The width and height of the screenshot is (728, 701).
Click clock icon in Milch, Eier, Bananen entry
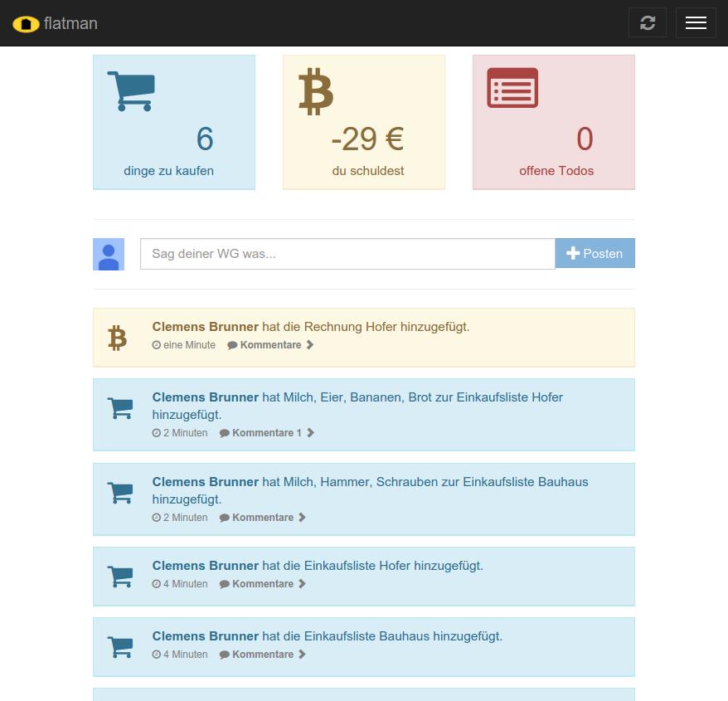coord(157,433)
